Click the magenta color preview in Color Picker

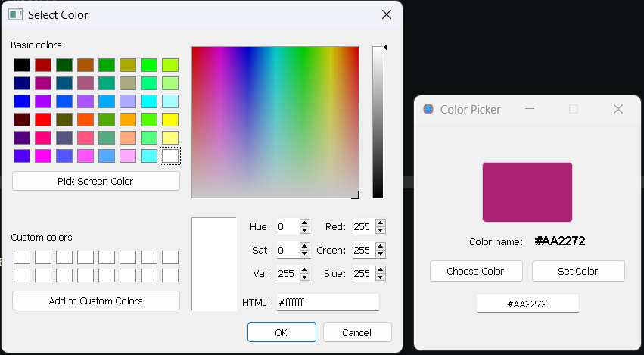point(527,192)
